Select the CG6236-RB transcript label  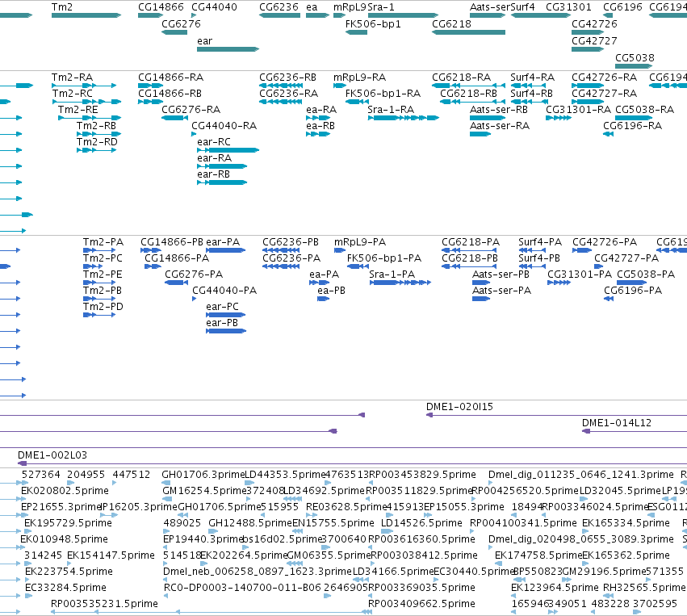(x=288, y=78)
